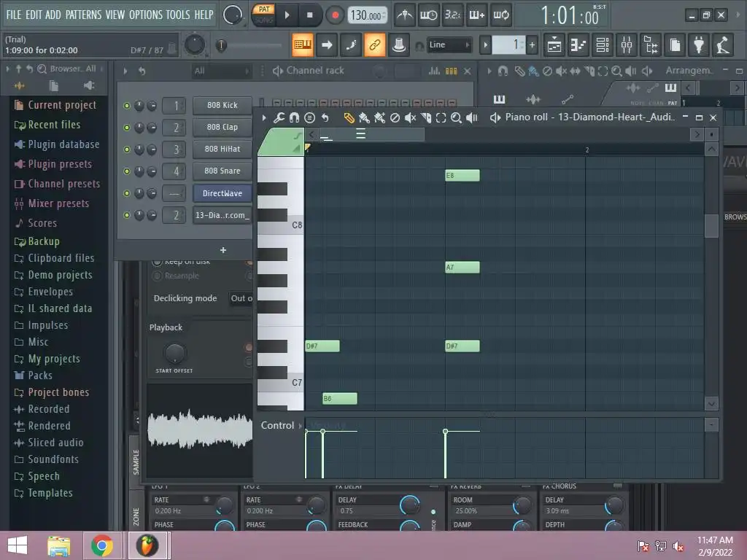This screenshot has height=560, width=747.
Task: Open the Plugin picker plug icon
Action: click(699, 45)
